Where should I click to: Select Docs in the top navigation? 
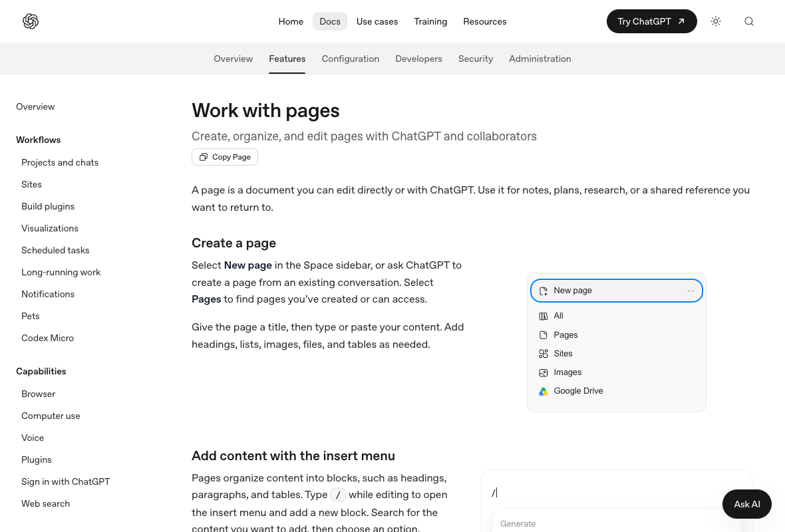click(330, 21)
